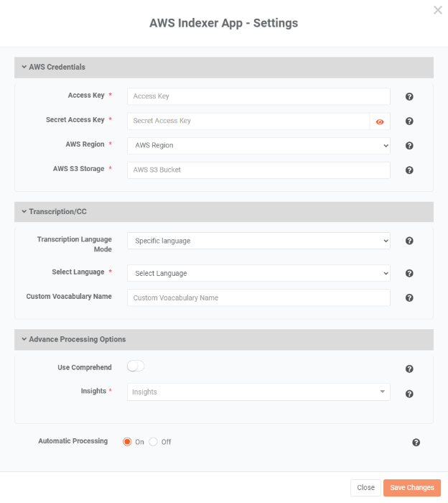The width and height of the screenshot is (448, 503).
Task: Click help icon beside Select Language
Action: [409, 274]
